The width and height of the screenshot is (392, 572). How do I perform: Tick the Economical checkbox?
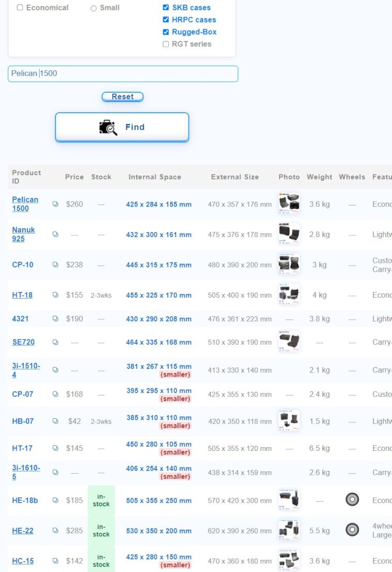pyautogui.click(x=20, y=8)
